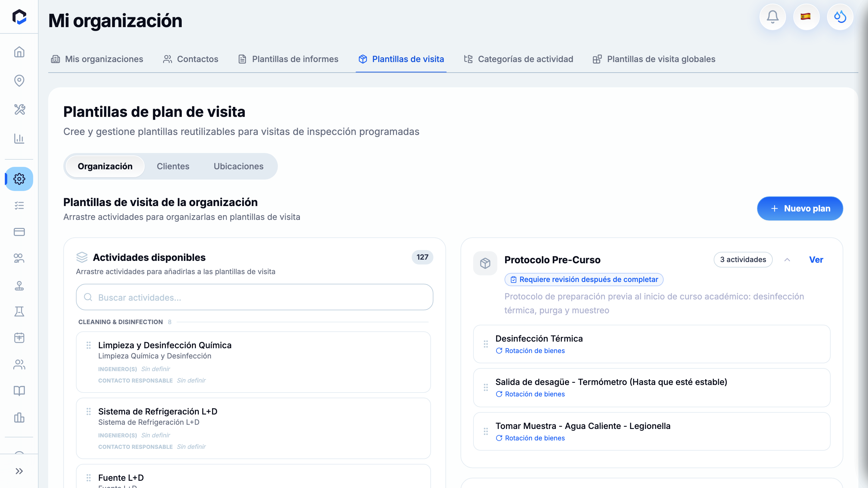Viewport: 868px width, 488px height.
Task: Click Requiere revisión después de completar tag
Action: tap(583, 280)
